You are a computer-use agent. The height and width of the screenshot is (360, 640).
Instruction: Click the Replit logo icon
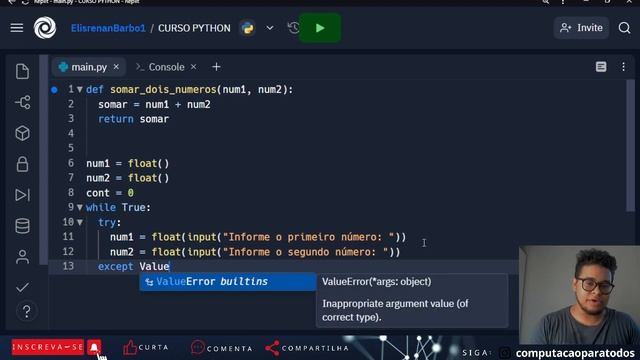(x=45, y=28)
